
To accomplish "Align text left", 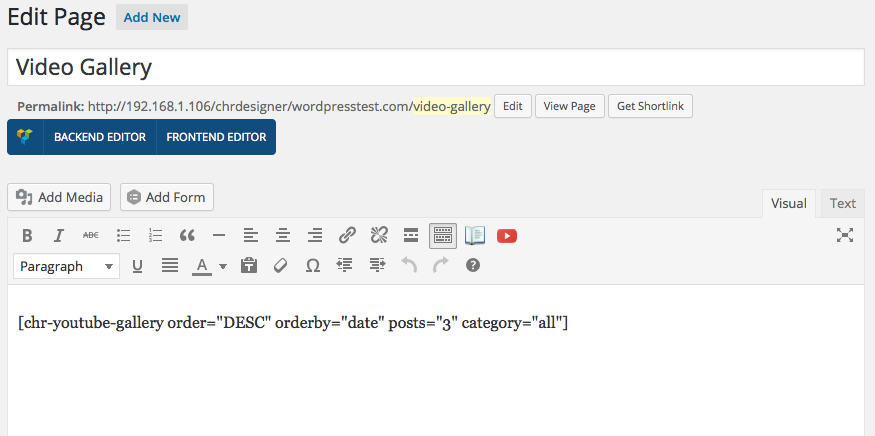I will click(x=251, y=236).
